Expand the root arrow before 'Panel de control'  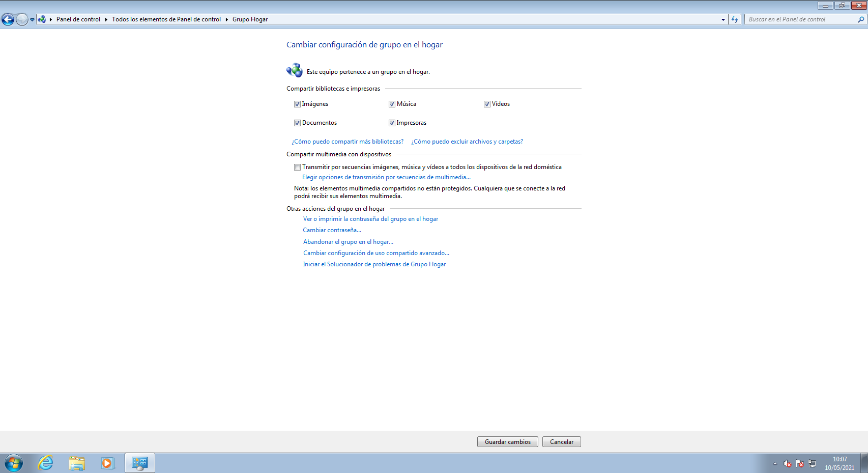pos(51,19)
